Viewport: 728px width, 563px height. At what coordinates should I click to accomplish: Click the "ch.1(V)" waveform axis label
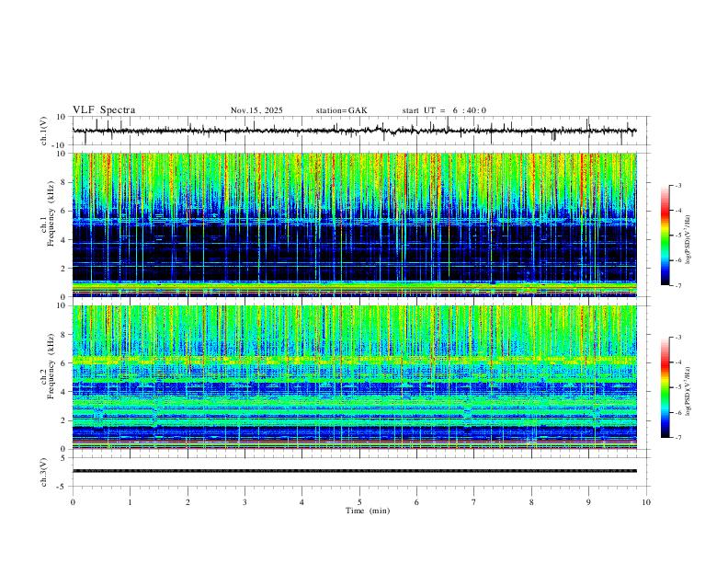[44, 131]
